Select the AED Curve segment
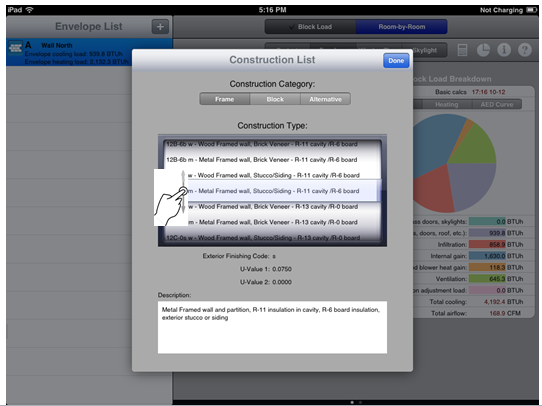542x406 pixels. (497, 104)
